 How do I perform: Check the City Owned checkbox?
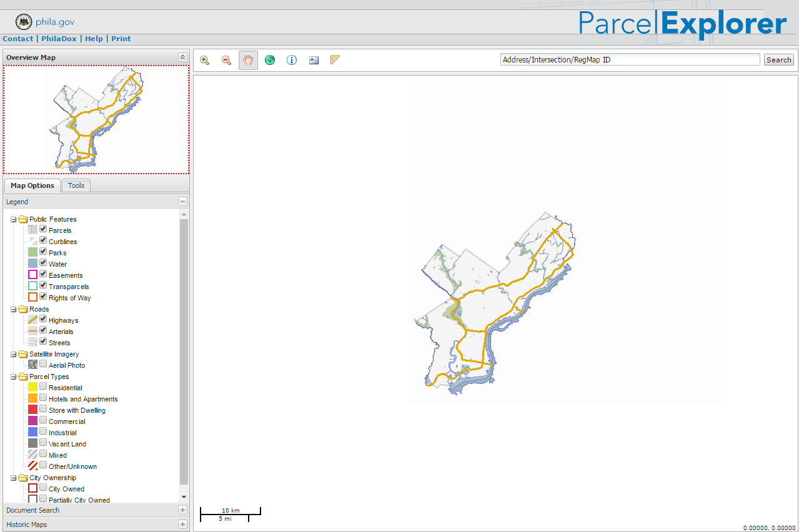coord(43,488)
